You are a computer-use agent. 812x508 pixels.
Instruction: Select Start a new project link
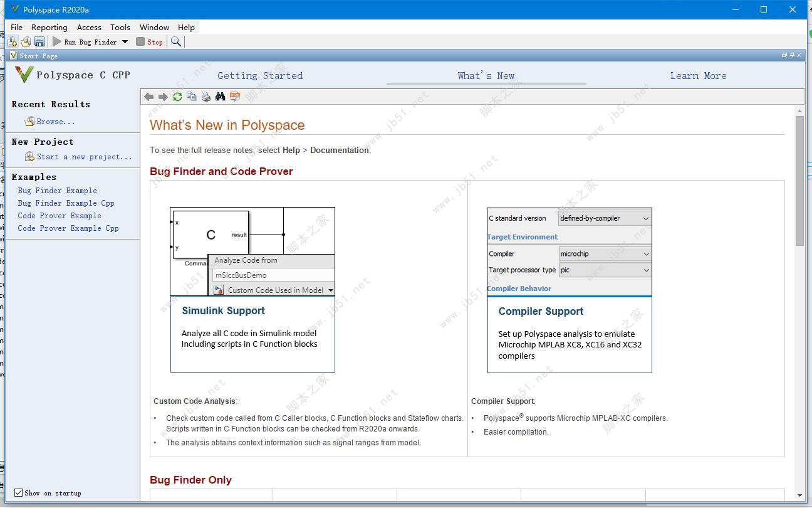pos(83,157)
